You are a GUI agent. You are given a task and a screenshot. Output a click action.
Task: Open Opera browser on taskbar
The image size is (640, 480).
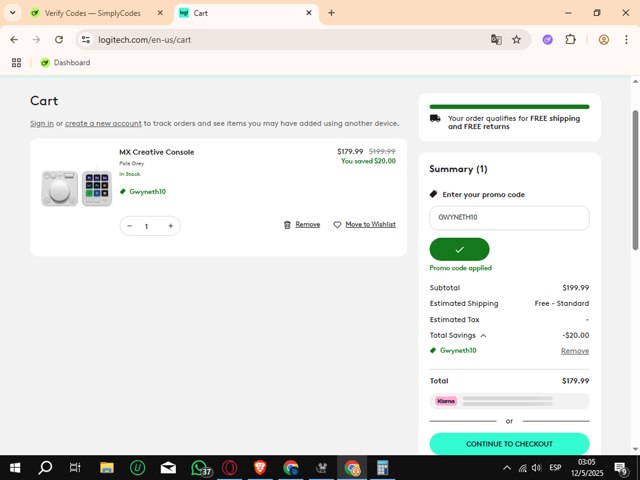click(x=229, y=468)
